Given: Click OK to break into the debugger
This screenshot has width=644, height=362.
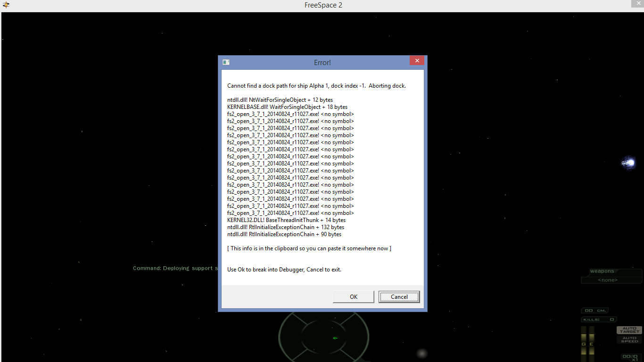Looking at the screenshot, I should (353, 296).
